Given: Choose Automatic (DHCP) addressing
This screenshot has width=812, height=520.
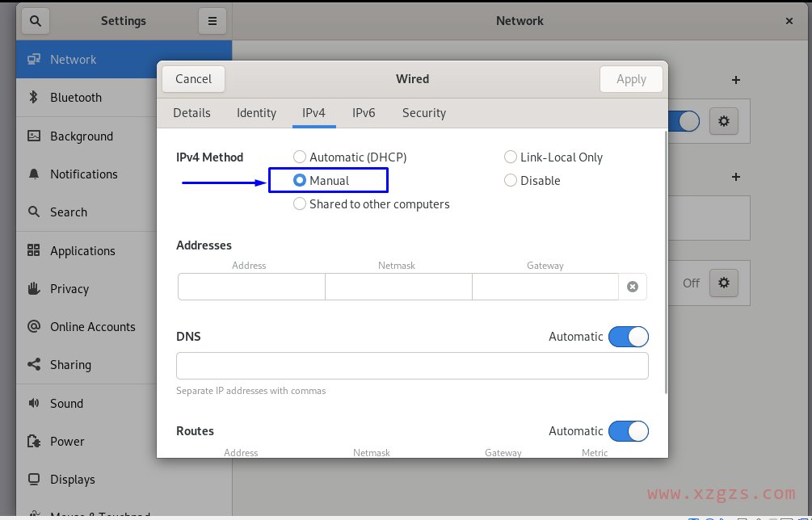Looking at the screenshot, I should point(300,157).
